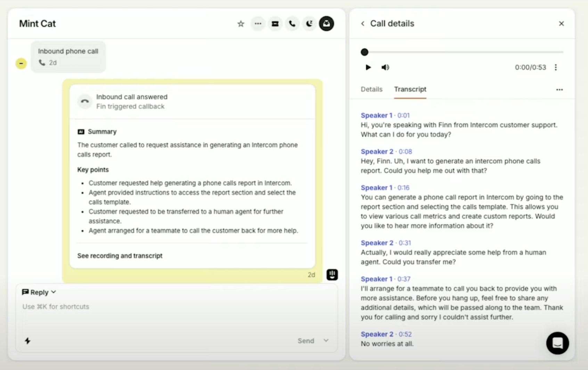Open audio player vertical dots menu
This screenshot has height=370, width=588.
coord(556,67)
